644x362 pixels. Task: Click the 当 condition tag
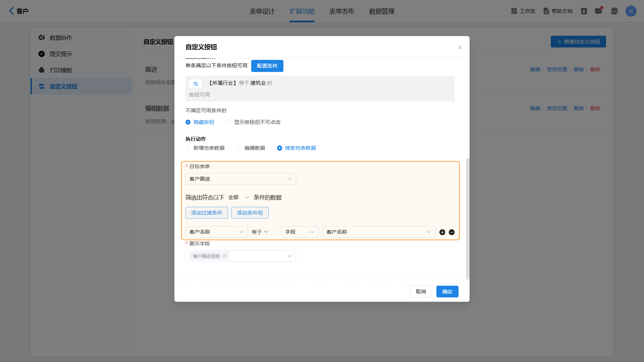point(195,83)
